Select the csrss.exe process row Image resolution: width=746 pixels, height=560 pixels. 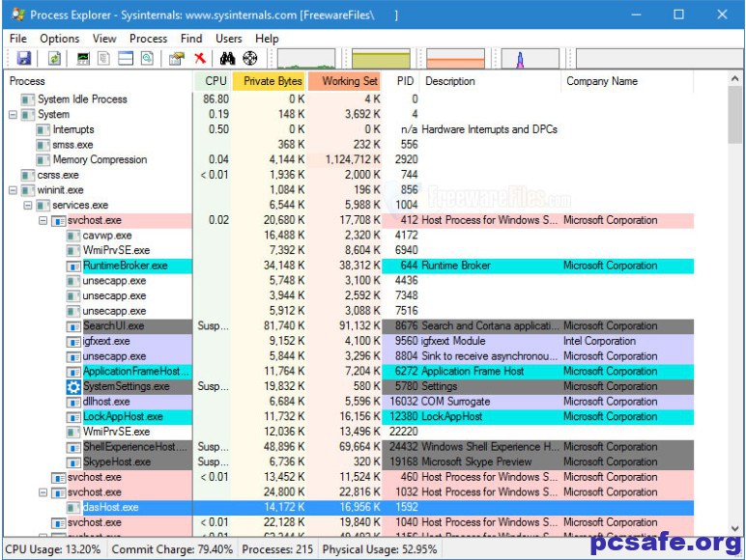(x=349, y=175)
